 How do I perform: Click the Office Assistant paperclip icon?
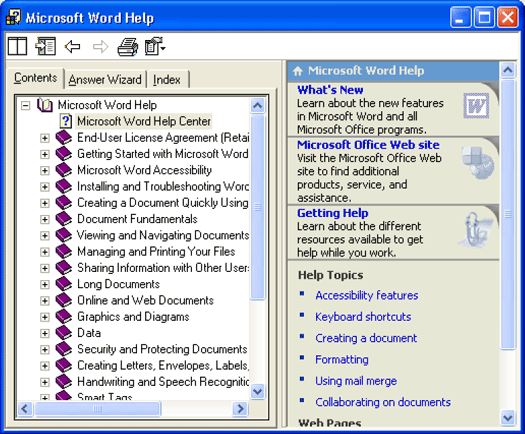[475, 230]
